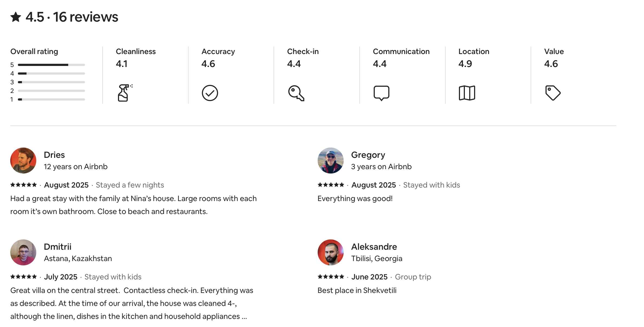Click the reviewer name Gregory
This screenshot has height=327, width=644.
[x=368, y=155]
